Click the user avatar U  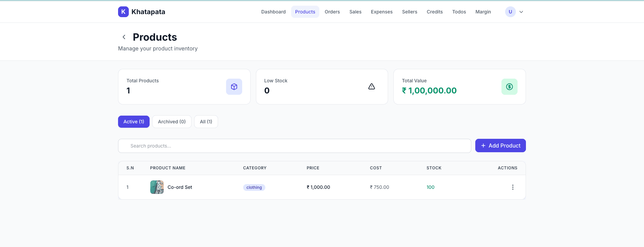(x=511, y=12)
